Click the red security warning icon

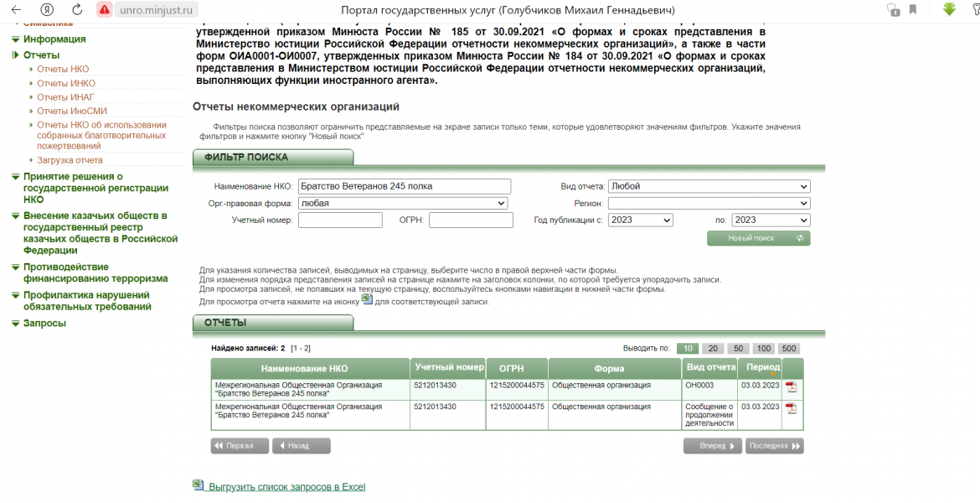tap(105, 10)
